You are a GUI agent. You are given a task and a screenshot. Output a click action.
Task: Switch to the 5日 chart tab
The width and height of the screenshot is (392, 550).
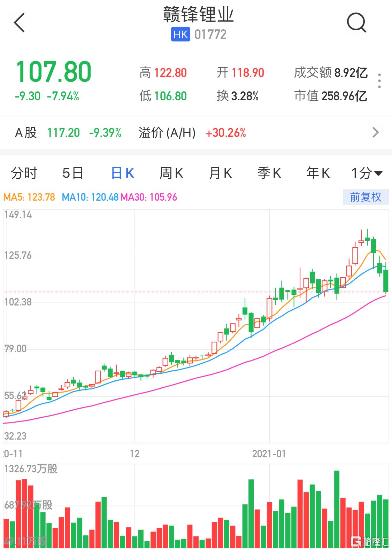(x=73, y=173)
